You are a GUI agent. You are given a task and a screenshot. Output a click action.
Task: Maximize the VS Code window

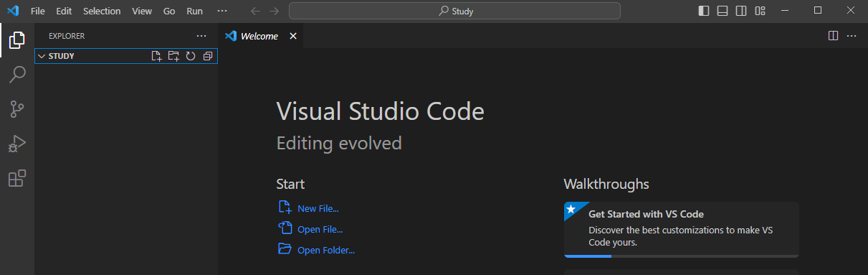818,11
